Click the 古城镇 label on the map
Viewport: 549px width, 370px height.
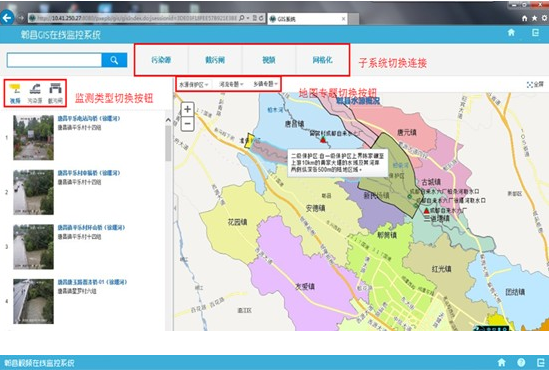[431, 182]
